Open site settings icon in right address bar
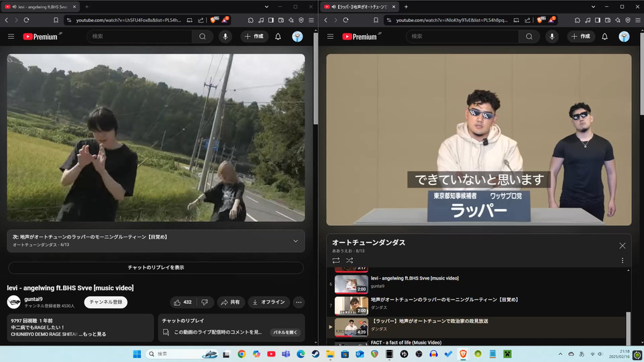 (389, 19)
